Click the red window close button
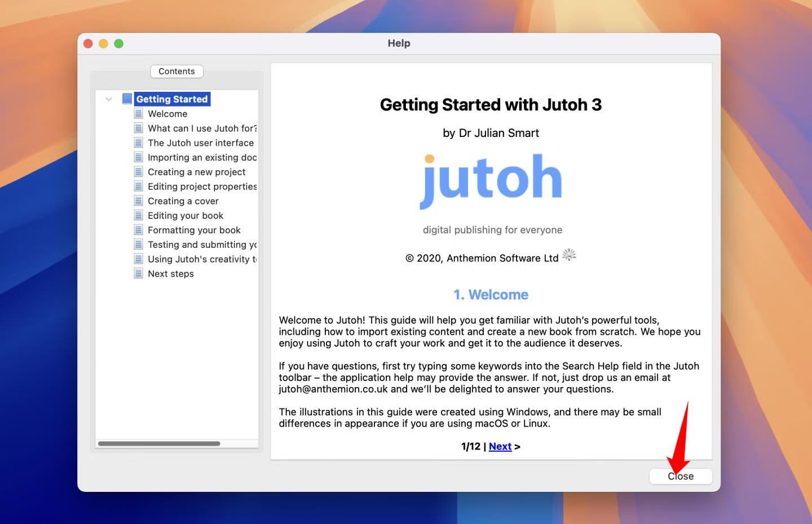Viewport: 812px width, 524px height. coord(88,43)
